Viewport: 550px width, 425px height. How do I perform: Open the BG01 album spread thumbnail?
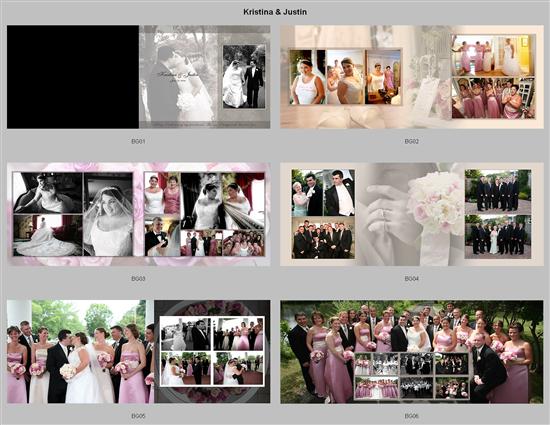click(139, 77)
